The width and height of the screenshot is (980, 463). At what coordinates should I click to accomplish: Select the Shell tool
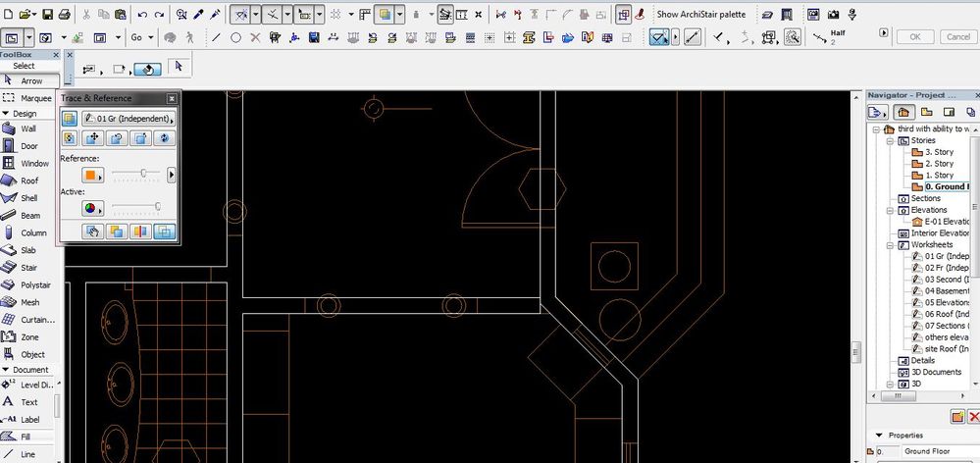tap(28, 198)
